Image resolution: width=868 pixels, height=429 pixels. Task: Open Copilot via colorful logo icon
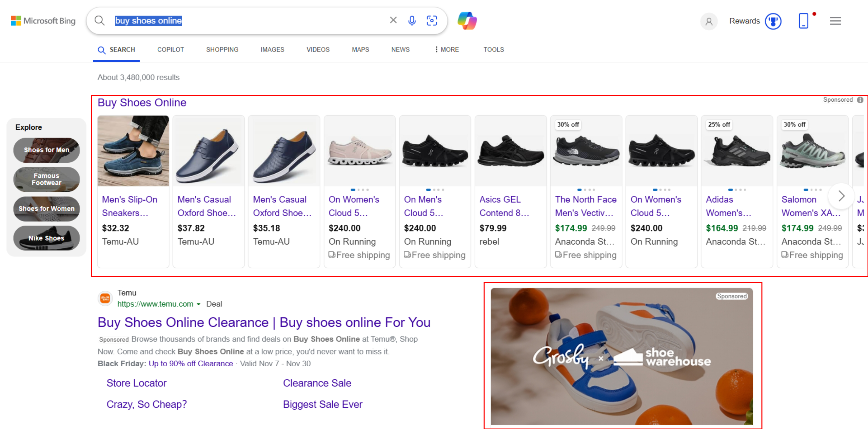(467, 21)
